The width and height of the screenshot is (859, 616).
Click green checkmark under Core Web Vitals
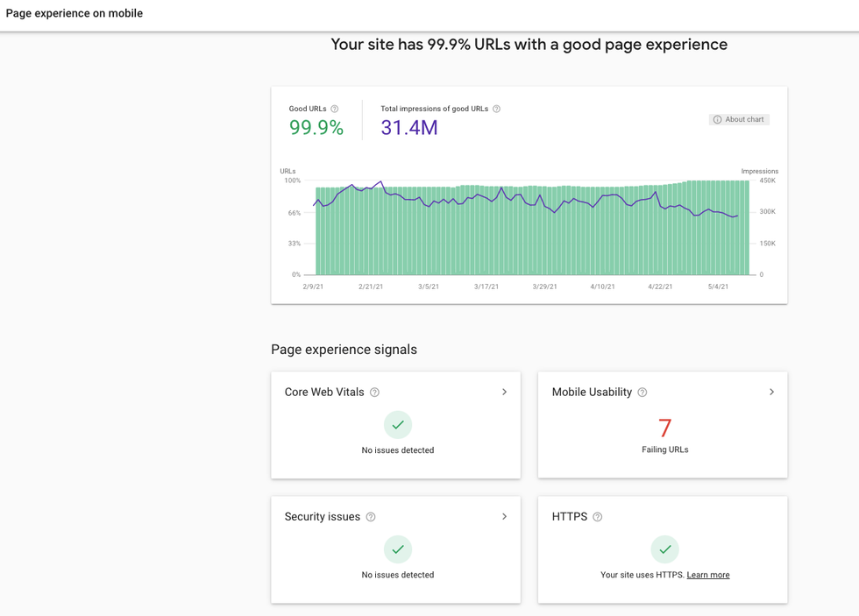point(398,425)
